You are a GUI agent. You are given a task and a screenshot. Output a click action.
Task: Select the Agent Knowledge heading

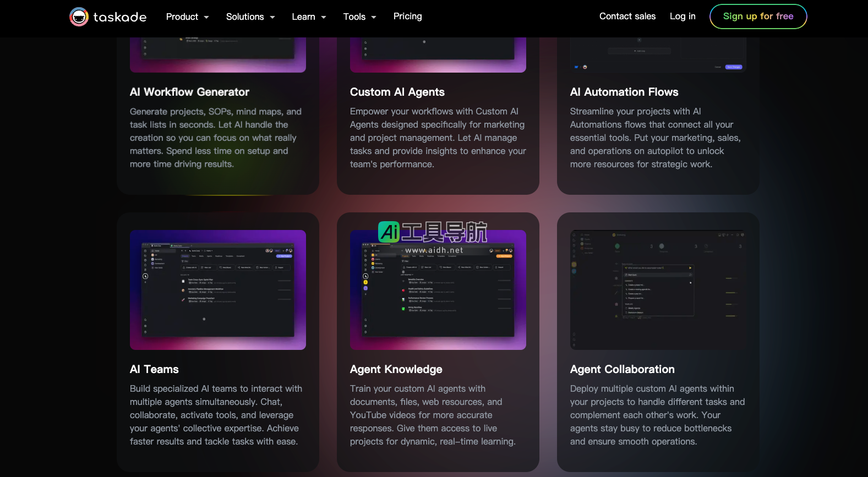pos(396,370)
